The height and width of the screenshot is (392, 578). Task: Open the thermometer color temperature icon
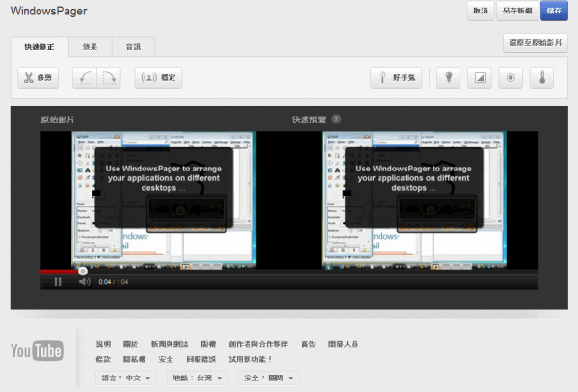[x=541, y=78]
